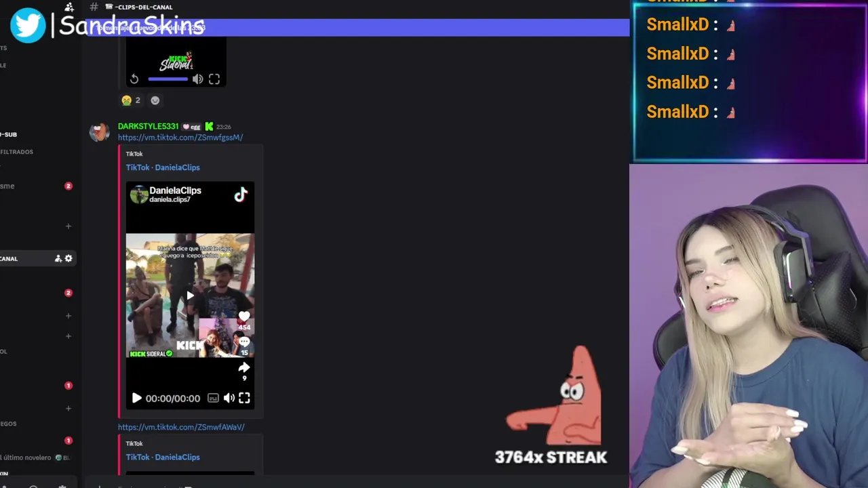Open the vm.tiktok.com/ZSmwfgssM link
The height and width of the screenshot is (488, 868).
[x=180, y=138]
